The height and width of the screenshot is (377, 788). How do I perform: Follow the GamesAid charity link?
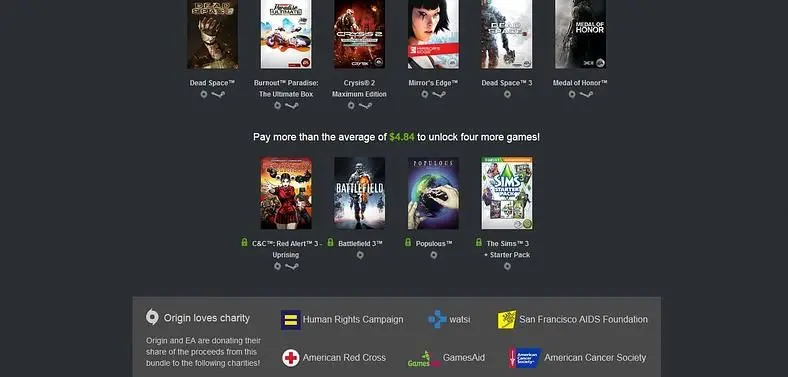click(464, 358)
